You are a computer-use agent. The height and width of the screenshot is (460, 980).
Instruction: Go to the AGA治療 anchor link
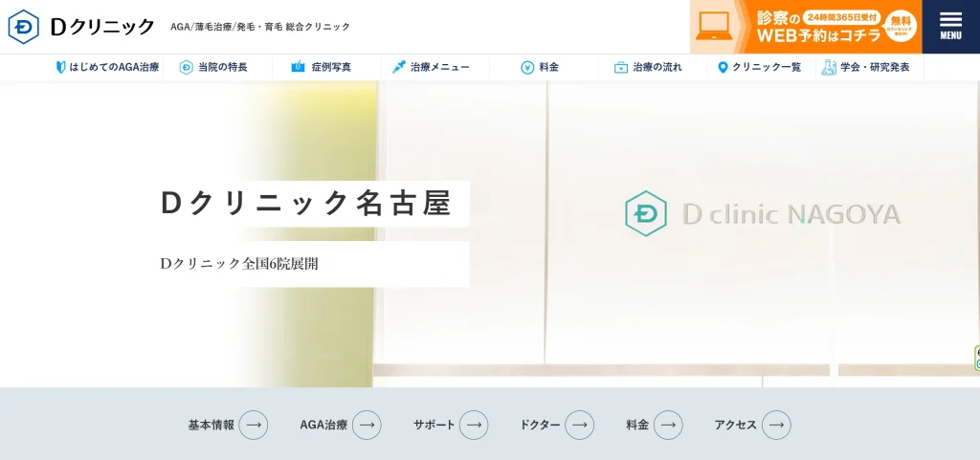[340, 425]
